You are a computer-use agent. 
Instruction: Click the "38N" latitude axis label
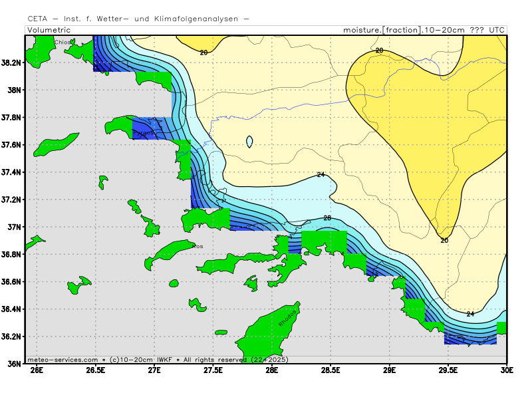(13, 90)
